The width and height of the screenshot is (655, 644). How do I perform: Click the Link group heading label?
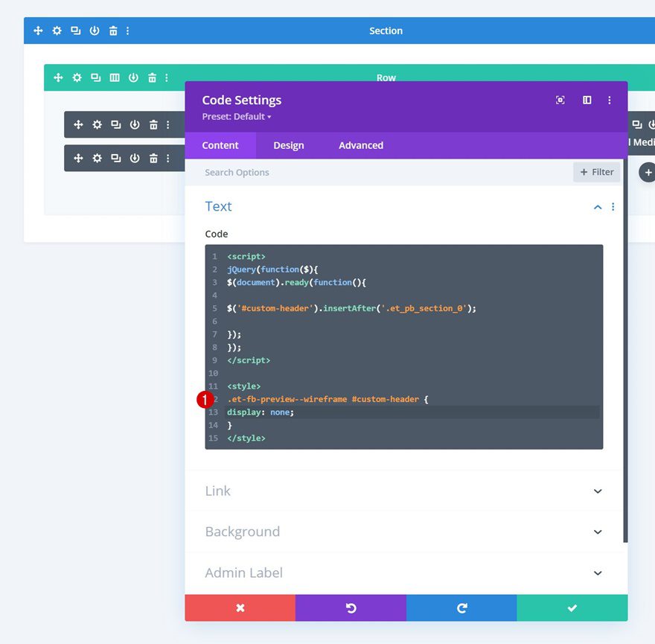[217, 491]
